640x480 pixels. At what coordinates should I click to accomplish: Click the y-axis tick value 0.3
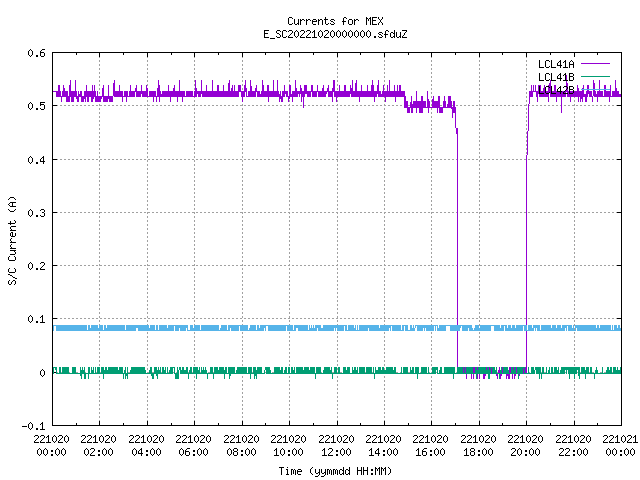(x=36, y=213)
